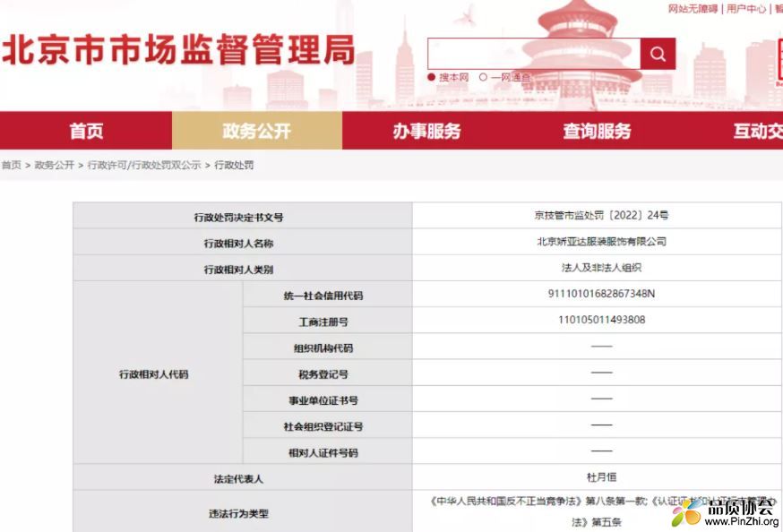Select registration number 110105011493808
This screenshot has width=783, height=532.
pos(601,320)
